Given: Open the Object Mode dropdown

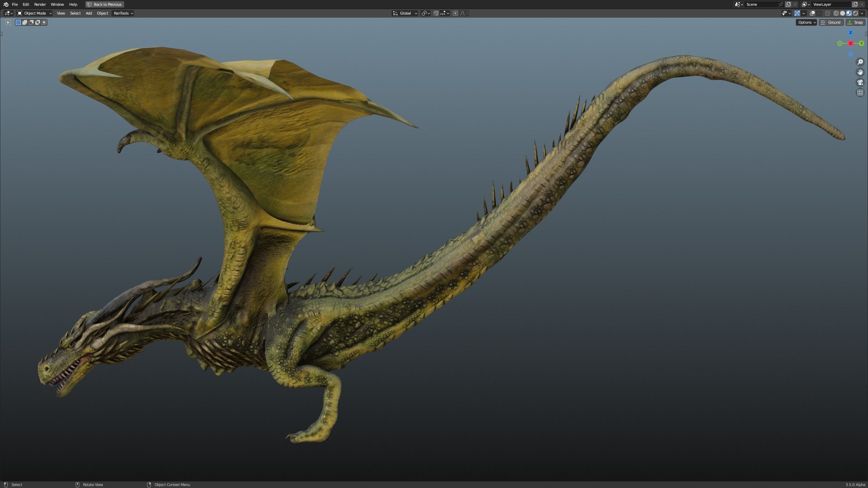Looking at the screenshot, I should pyautogui.click(x=34, y=13).
